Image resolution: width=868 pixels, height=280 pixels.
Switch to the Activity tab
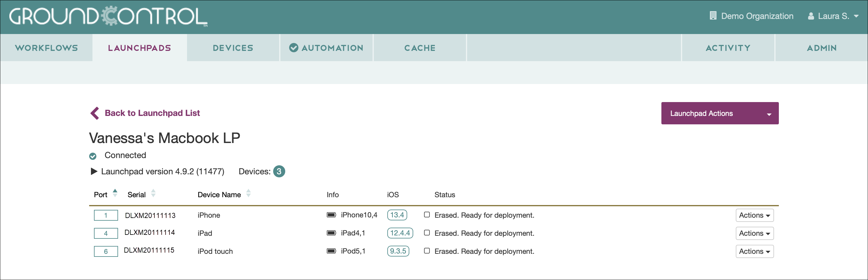click(x=728, y=48)
